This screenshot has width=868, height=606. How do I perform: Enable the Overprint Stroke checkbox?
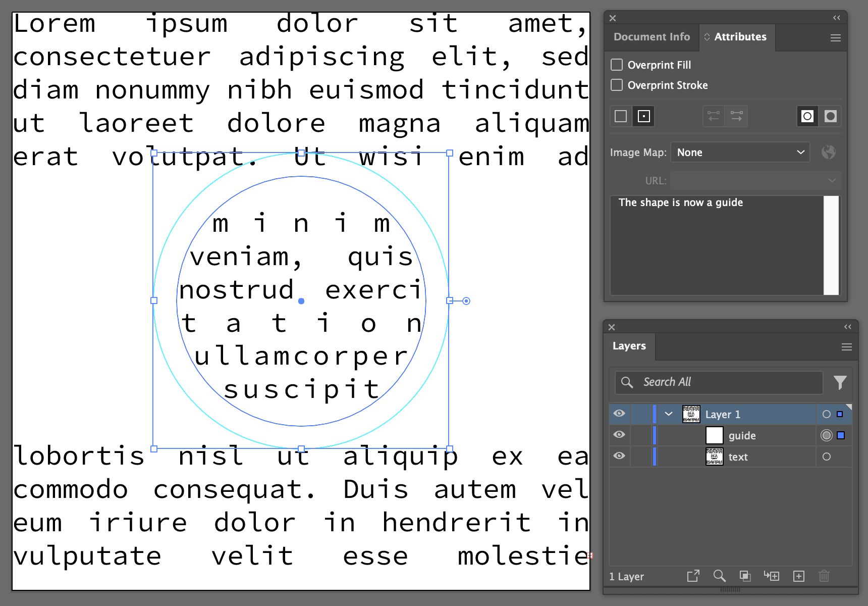pos(617,85)
